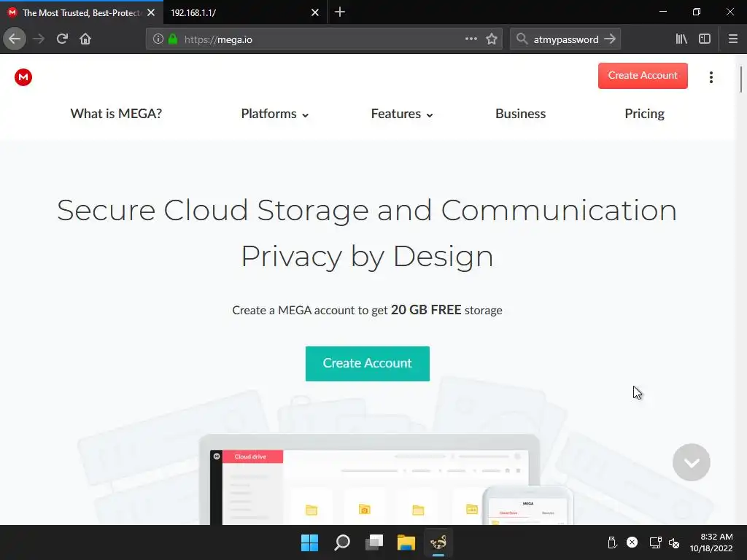Go to the browser Home page

(85, 39)
